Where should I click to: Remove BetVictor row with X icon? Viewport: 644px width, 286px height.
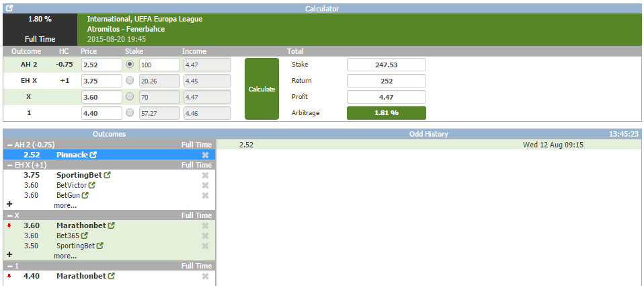pos(206,185)
